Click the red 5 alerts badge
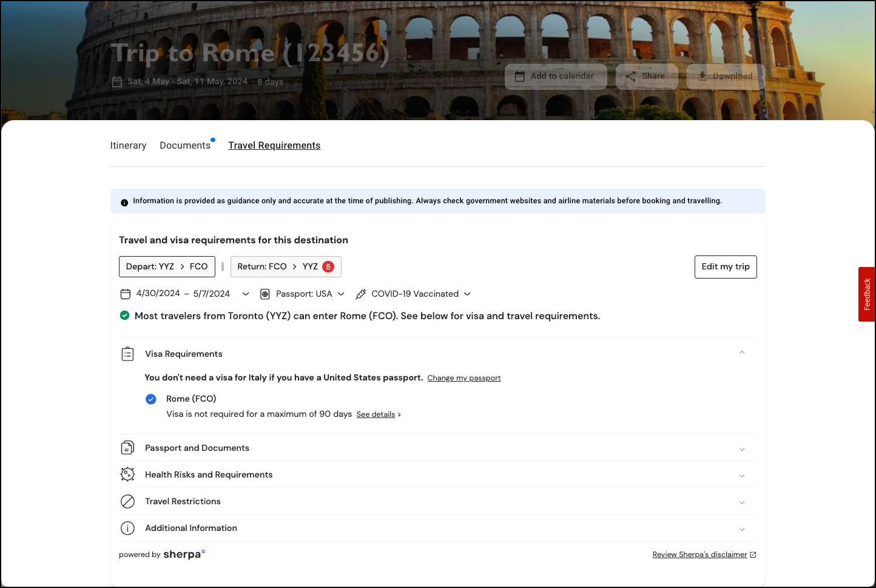Viewport: 876px width, 588px height. (328, 266)
